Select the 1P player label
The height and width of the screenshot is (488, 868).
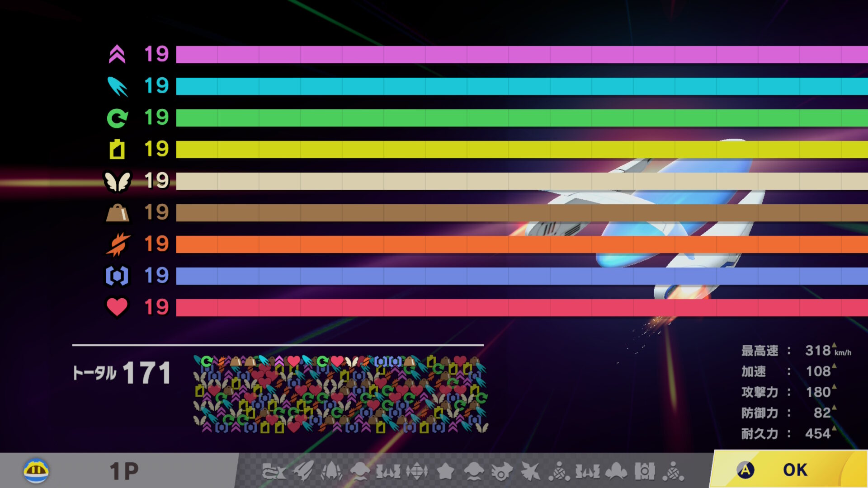[124, 471]
